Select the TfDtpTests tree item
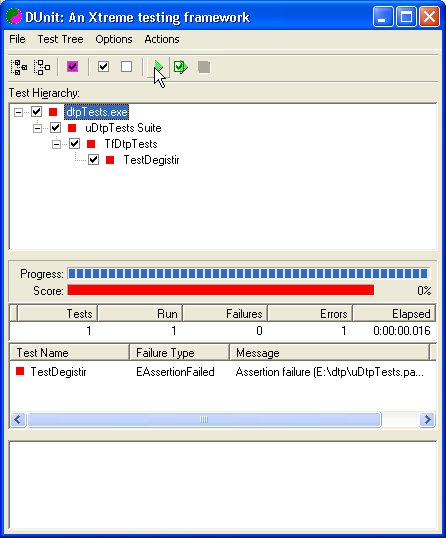The width and height of the screenshot is (446, 538). (131, 144)
